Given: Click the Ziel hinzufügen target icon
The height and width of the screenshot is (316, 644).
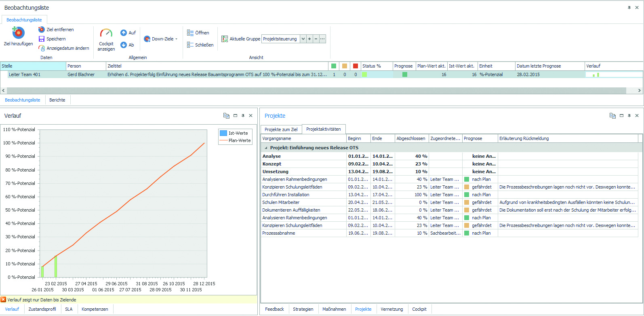Looking at the screenshot, I should coord(18,33).
